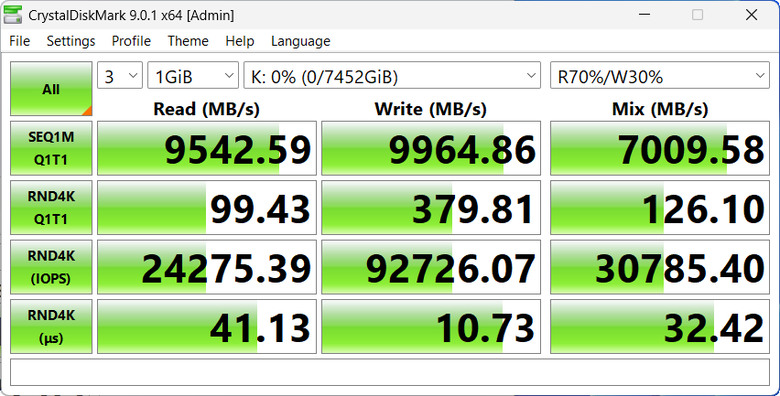This screenshot has width=780, height=396.
Task: Click the RND4K mix result 126.10
Action: pos(660,207)
